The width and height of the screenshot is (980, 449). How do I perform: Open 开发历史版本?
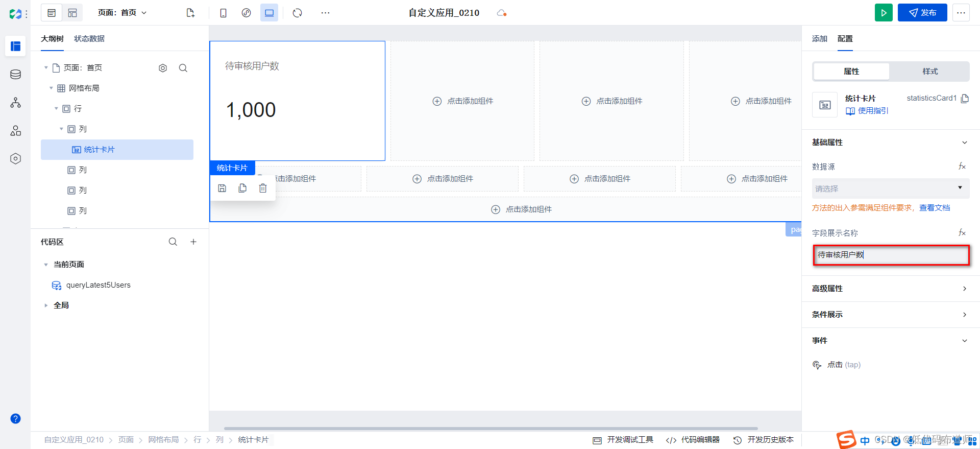coord(764,440)
